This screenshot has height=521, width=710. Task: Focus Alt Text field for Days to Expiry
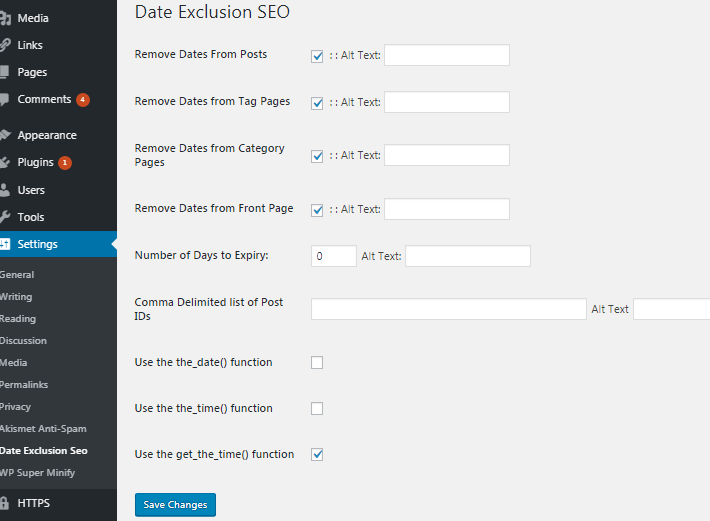tap(468, 256)
